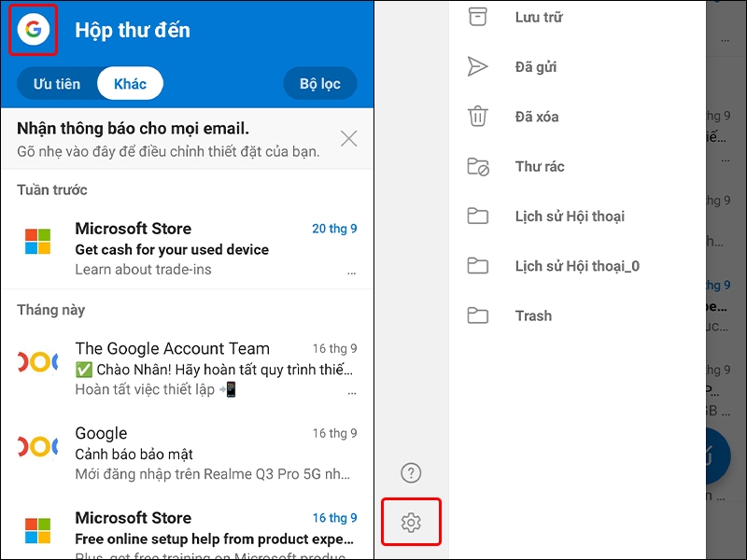The width and height of the screenshot is (747, 560).
Task: Open the settings gear icon
Action: click(x=411, y=523)
